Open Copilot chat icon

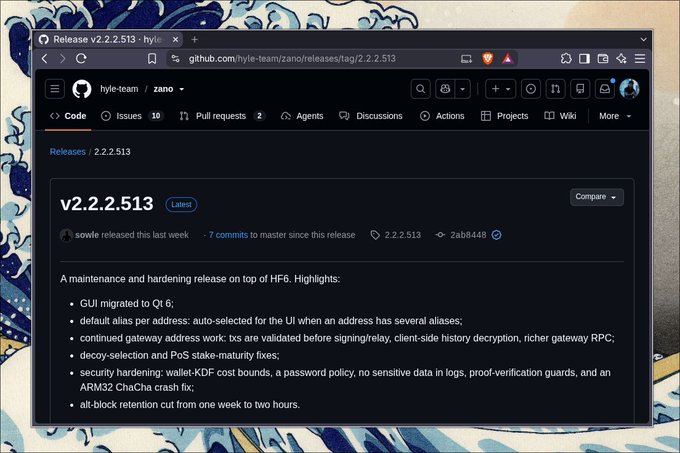click(445, 89)
